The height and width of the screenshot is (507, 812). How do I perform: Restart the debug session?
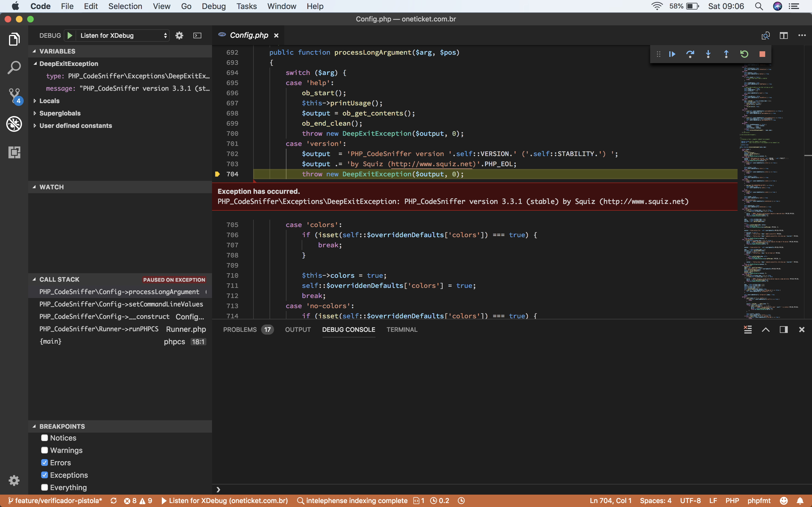coord(744,54)
